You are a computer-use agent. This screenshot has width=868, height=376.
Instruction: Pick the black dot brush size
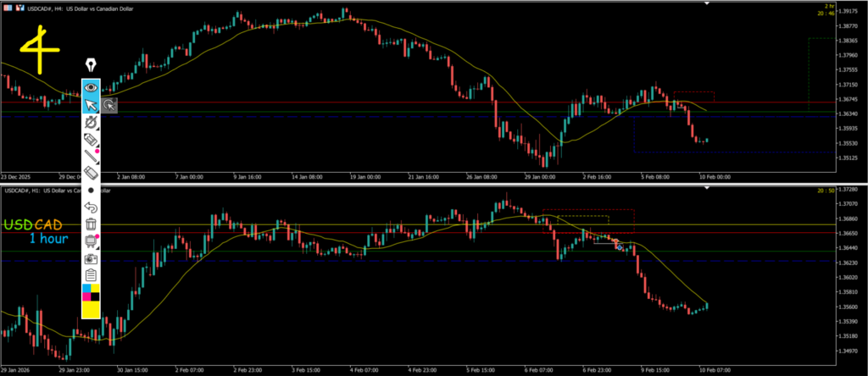point(91,191)
